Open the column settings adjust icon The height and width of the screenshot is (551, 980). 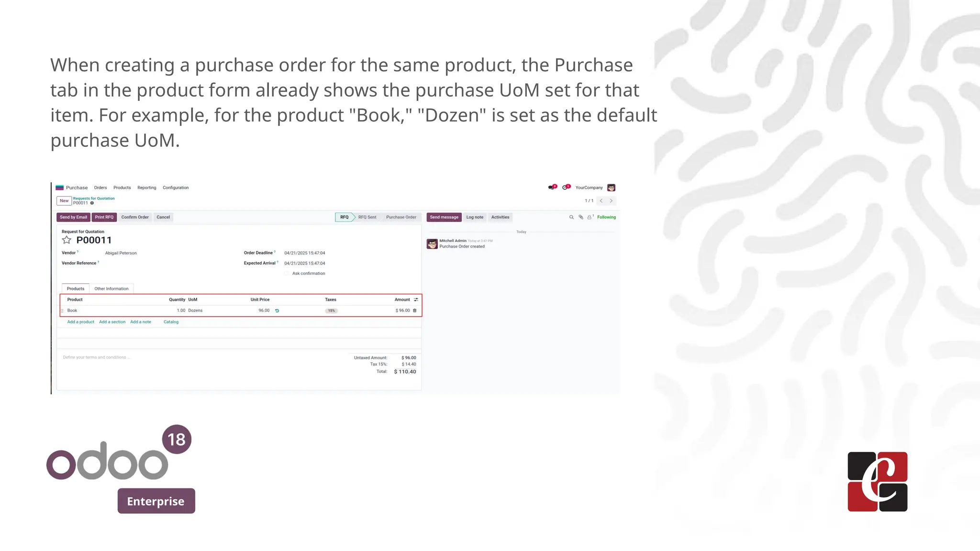[416, 300]
